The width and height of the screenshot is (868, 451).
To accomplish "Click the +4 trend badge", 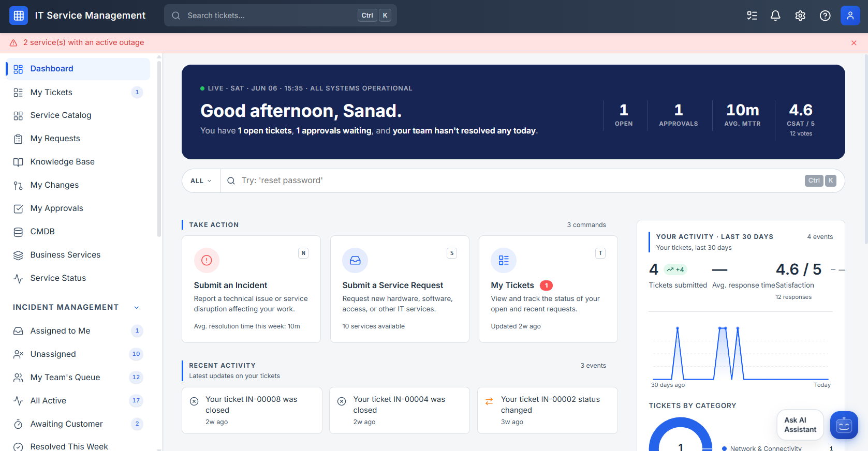I will (675, 269).
